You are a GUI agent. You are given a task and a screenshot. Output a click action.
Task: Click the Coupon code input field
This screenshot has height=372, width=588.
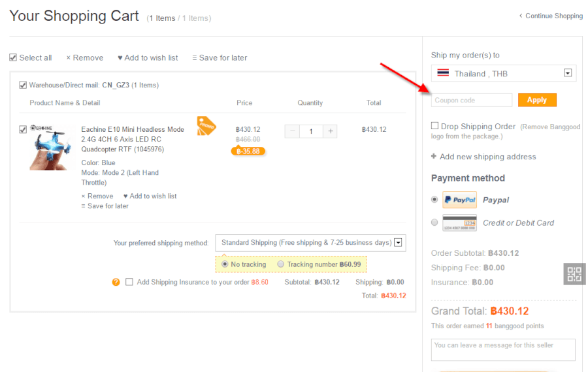click(472, 100)
